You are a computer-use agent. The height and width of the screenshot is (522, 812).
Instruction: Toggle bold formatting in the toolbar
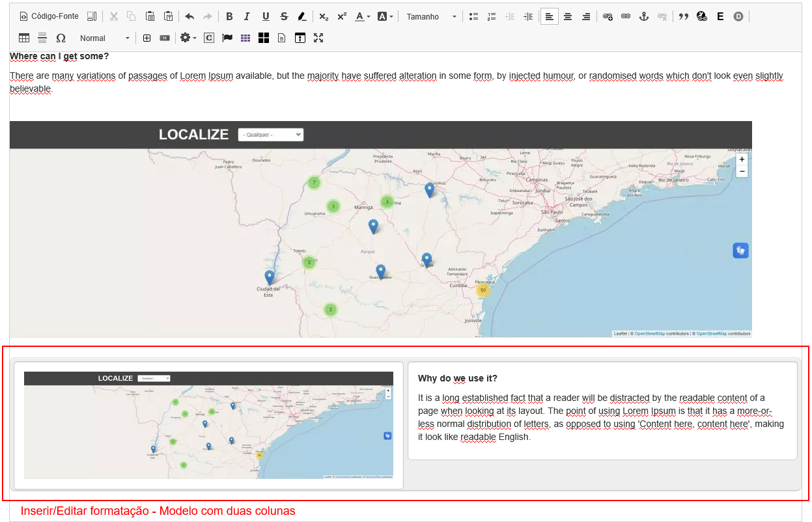click(229, 17)
